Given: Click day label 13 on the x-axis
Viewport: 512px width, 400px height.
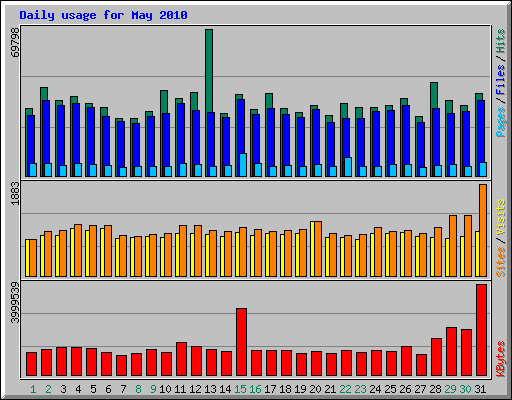Looking at the screenshot, I should (x=210, y=389).
